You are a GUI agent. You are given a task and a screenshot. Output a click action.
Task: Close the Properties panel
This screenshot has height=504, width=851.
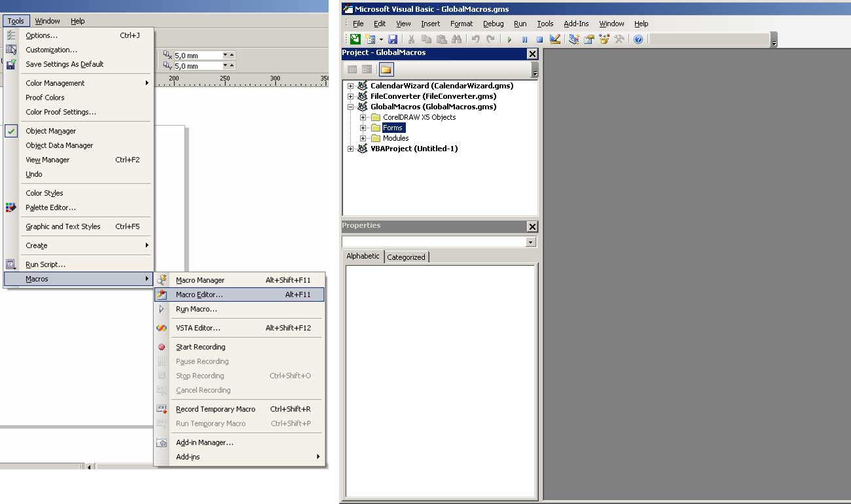[532, 226]
